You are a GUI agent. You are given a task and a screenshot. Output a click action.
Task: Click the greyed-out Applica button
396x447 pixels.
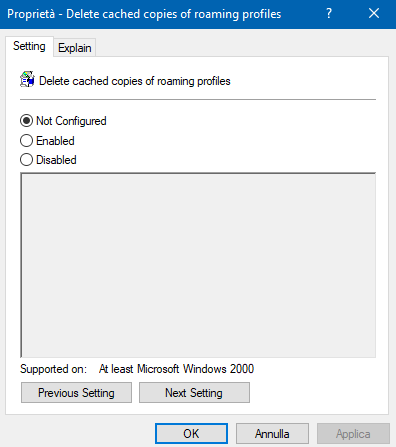[353, 434]
